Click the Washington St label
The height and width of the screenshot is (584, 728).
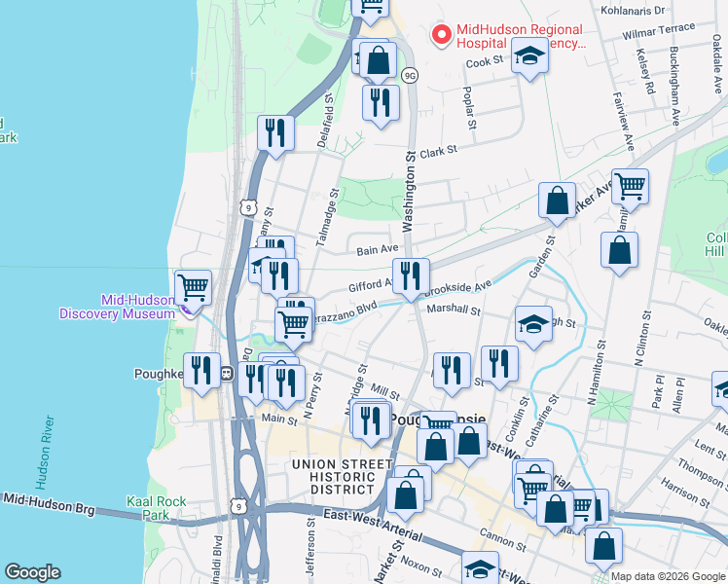click(409, 192)
